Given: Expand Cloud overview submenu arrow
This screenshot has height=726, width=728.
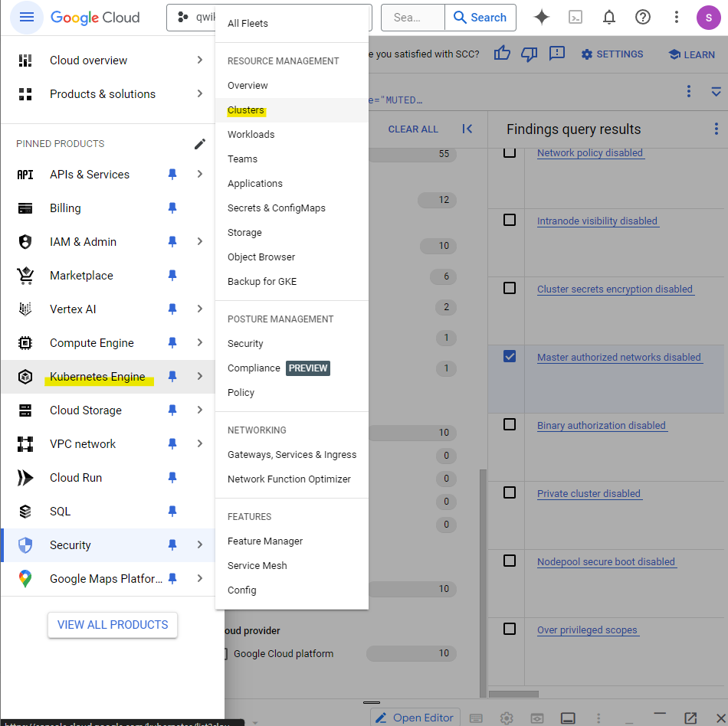Looking at the screenshot, I should [200, 60].
